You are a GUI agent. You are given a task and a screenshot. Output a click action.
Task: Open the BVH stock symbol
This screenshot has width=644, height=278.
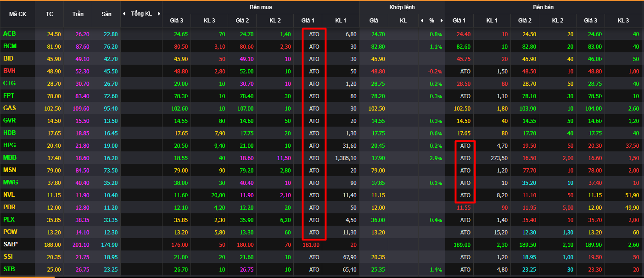9,71
